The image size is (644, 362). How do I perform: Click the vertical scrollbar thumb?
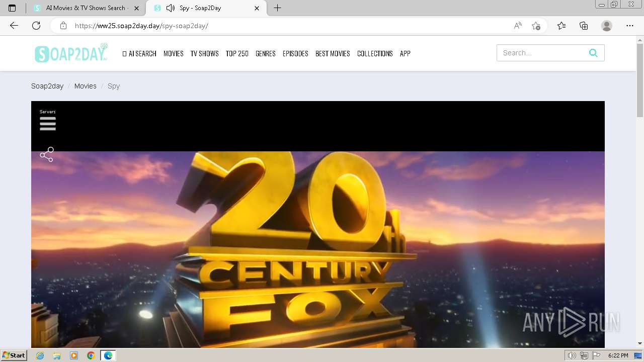pos(640,80)
